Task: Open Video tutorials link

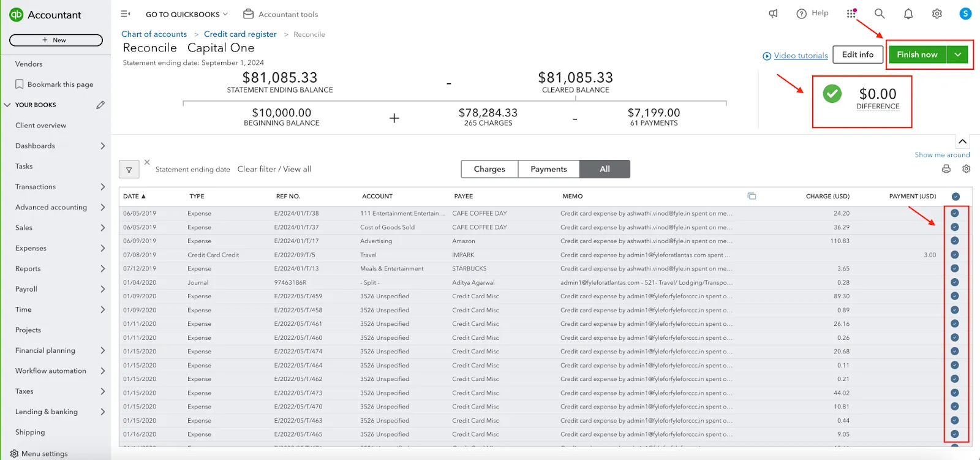Action: coord(801,56)
